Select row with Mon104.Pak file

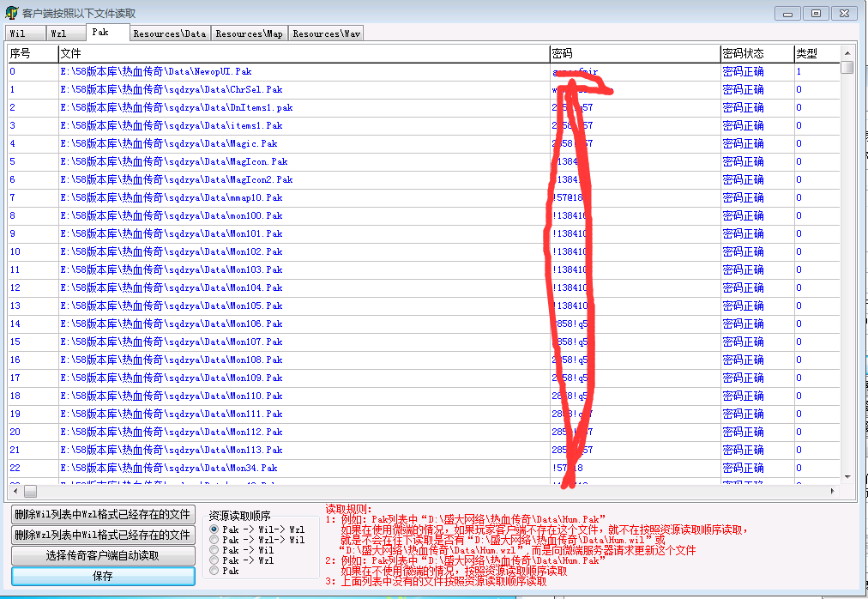click(424, 287)
